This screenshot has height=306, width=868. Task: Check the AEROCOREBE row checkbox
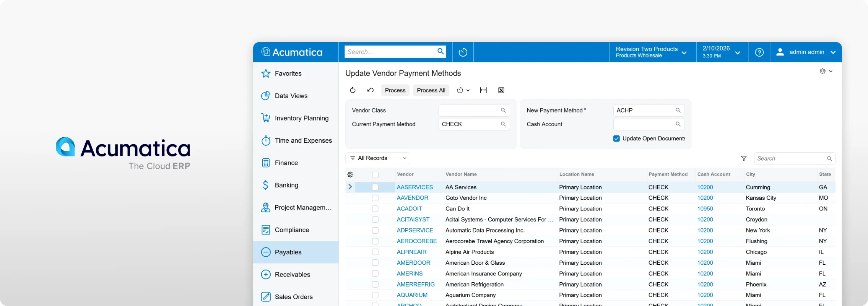(375, 241)
